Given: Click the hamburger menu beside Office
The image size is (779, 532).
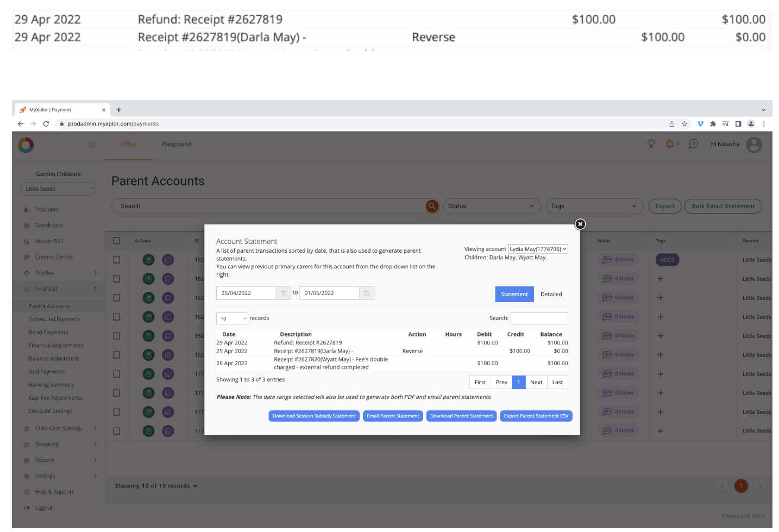Looking at the screenshot, I should [x=92, y=144].
